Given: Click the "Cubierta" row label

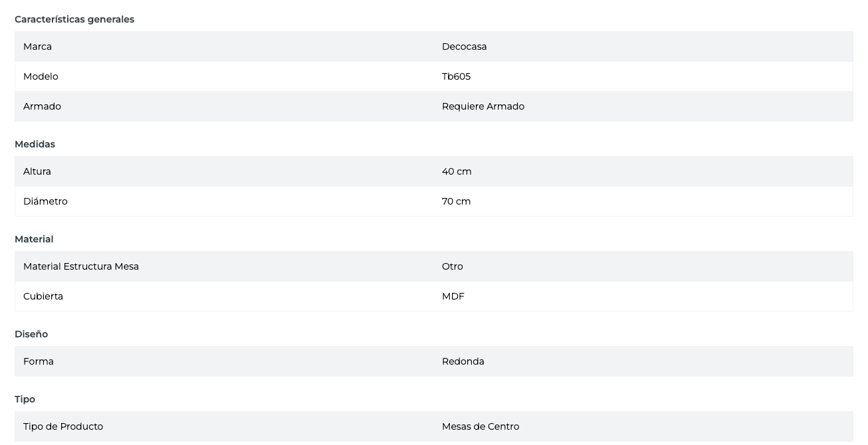Looking at the screenshot, I should [43, 296].
